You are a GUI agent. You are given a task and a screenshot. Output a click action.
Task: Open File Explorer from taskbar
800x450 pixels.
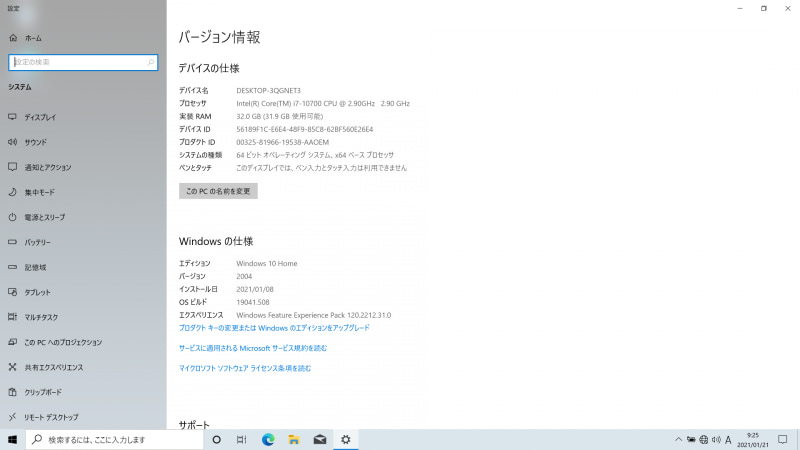coord(294,439)
